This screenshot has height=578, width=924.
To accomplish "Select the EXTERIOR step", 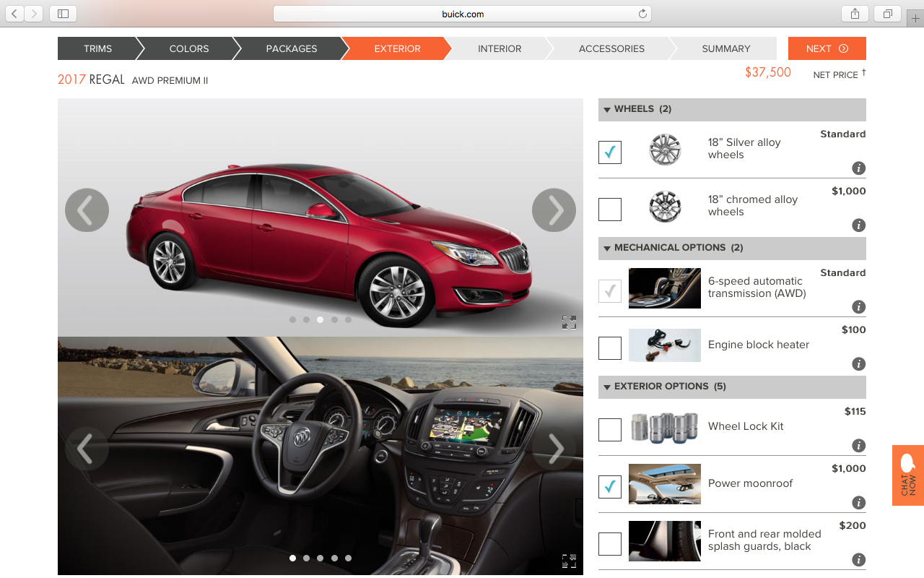I will pos(397,48).
